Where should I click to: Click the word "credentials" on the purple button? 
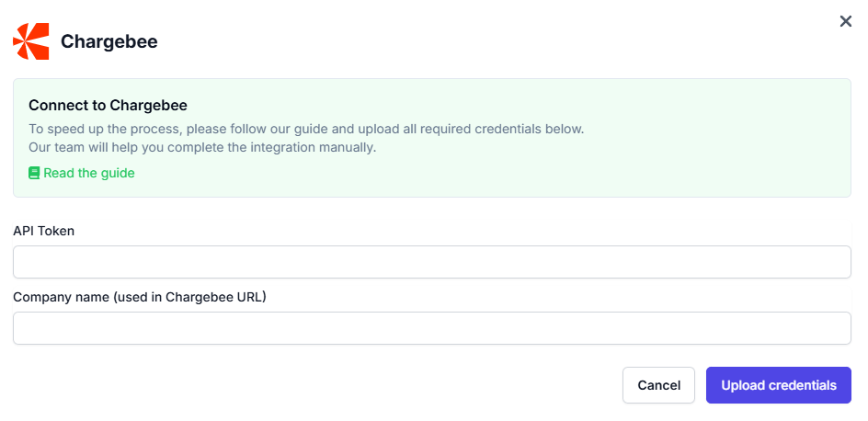(x=801, y=385)
